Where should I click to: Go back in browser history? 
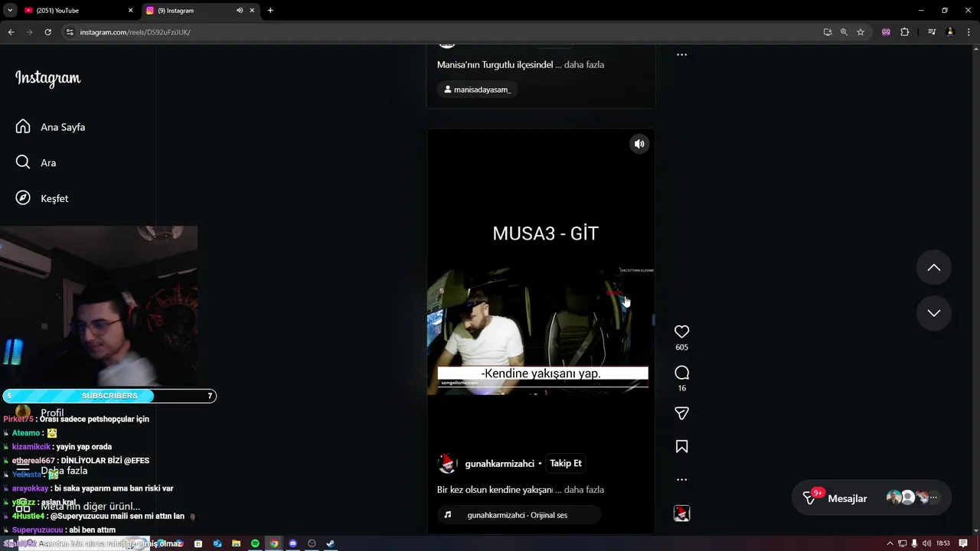pos(11,32)
